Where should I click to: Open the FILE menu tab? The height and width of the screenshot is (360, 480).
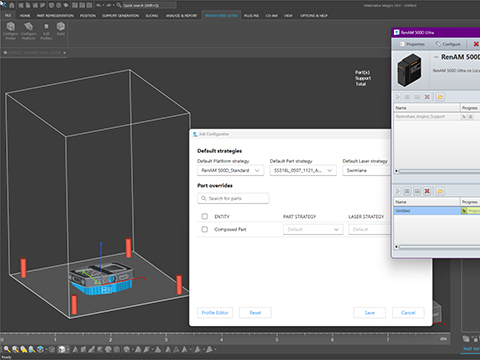pos(8,15)
